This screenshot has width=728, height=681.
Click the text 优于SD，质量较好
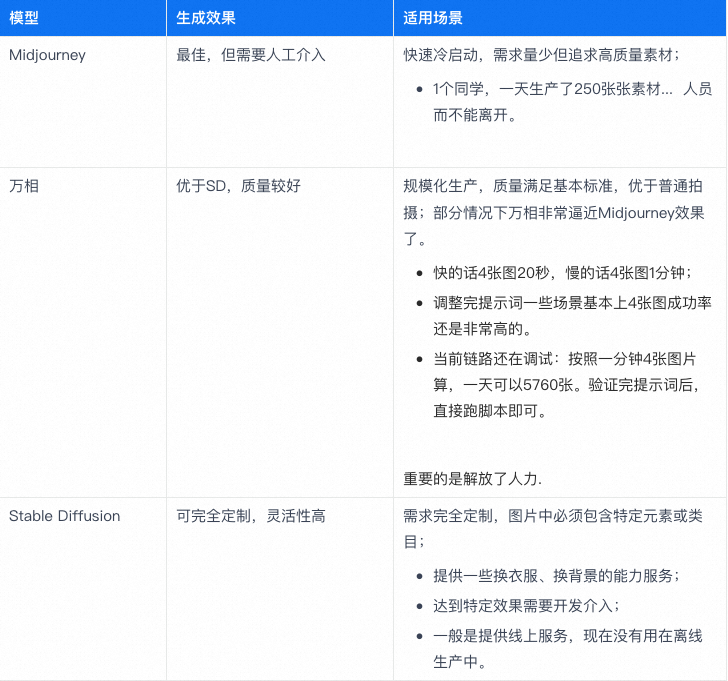click(238, 186)
